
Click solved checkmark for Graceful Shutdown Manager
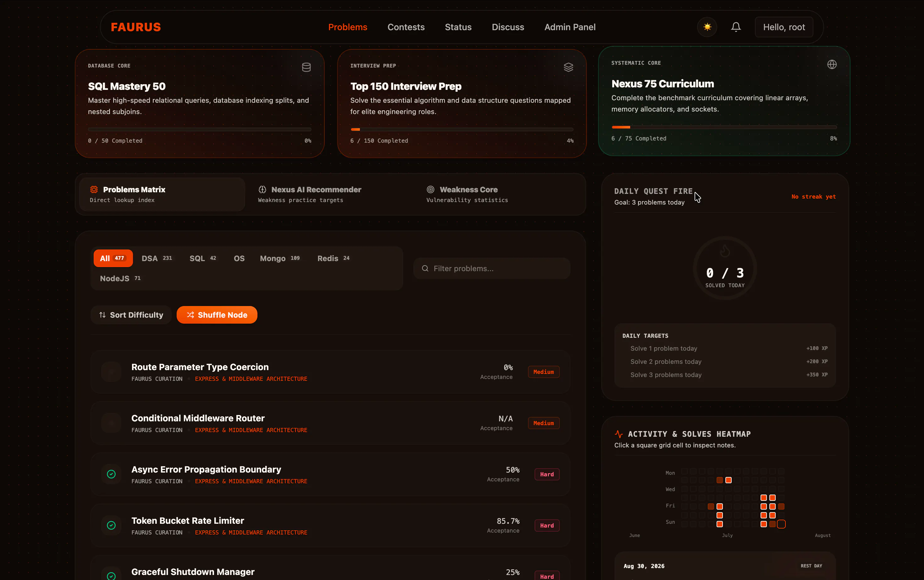pos(111,576)
